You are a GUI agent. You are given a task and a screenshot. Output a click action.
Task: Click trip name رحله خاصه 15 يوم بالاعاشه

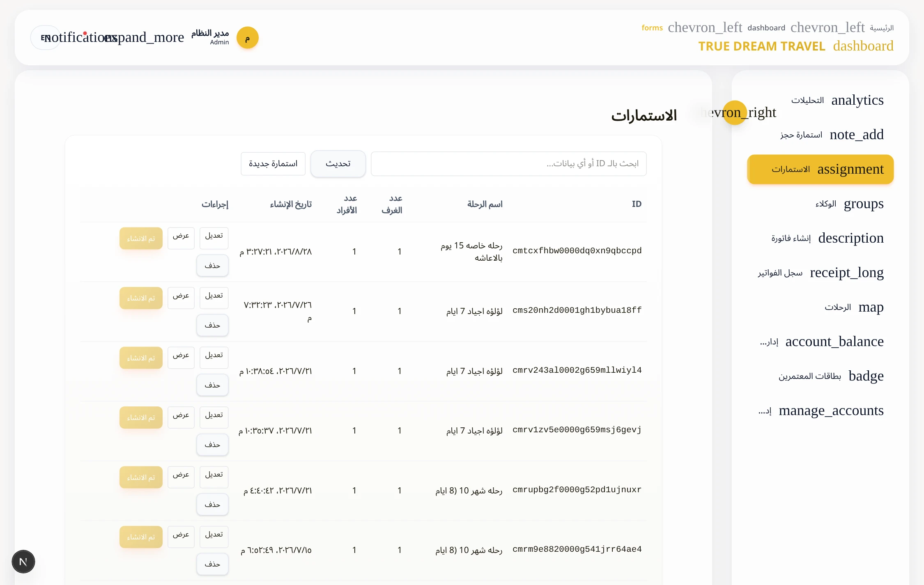(x=471, y=252)
